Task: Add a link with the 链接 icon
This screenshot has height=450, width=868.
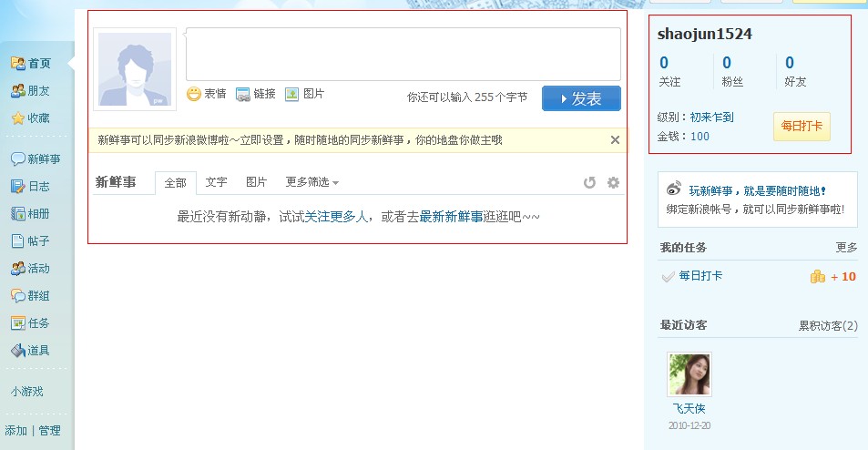Action: [242, 94]
